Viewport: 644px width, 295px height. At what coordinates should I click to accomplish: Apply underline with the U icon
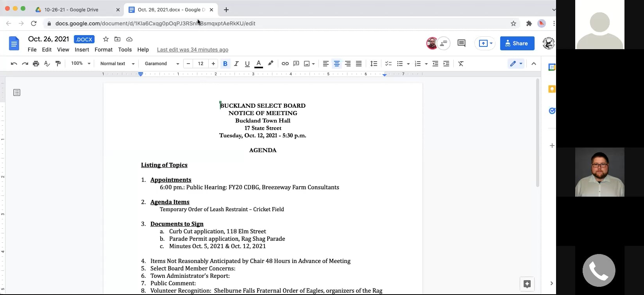(247, 64)
